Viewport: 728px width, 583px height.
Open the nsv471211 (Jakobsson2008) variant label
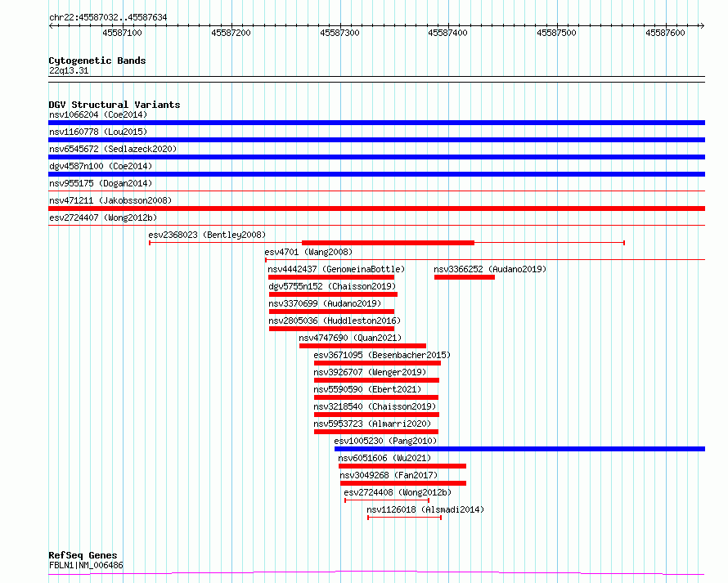pos(110,200)
